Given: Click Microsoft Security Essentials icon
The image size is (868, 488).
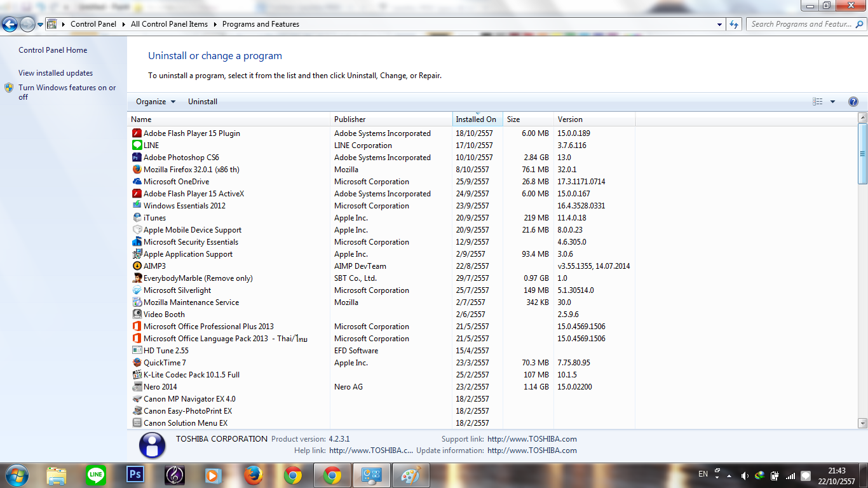Looking at the screenshot, I should coord(137,242).
